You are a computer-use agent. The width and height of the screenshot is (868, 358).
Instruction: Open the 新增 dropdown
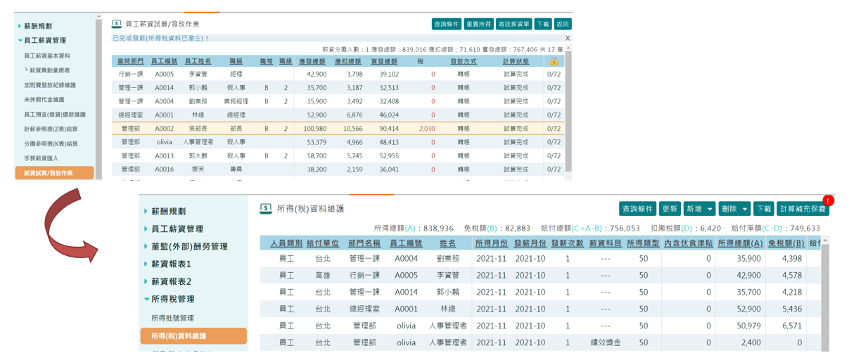pos(699,209)
